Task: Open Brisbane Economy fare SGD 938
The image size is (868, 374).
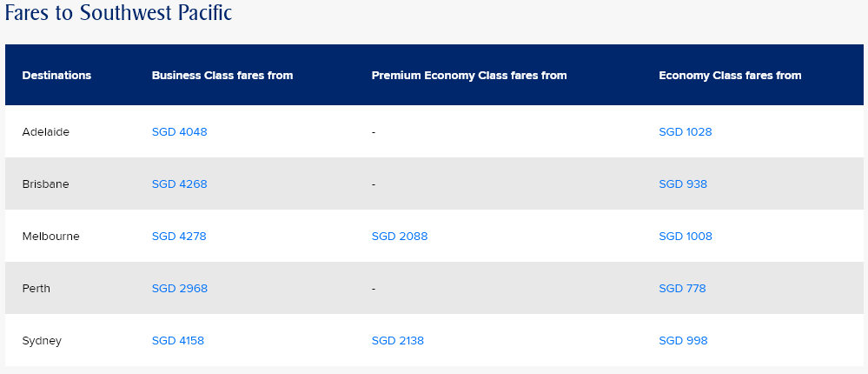Action: point(683,184)
